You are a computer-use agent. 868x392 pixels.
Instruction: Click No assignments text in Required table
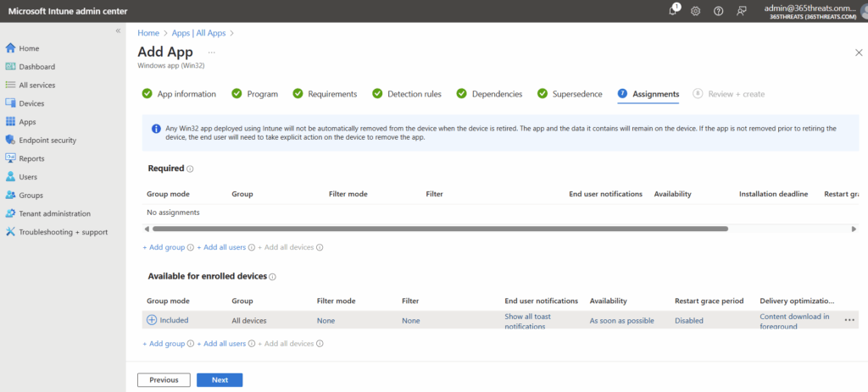click(x=173, y=213)
